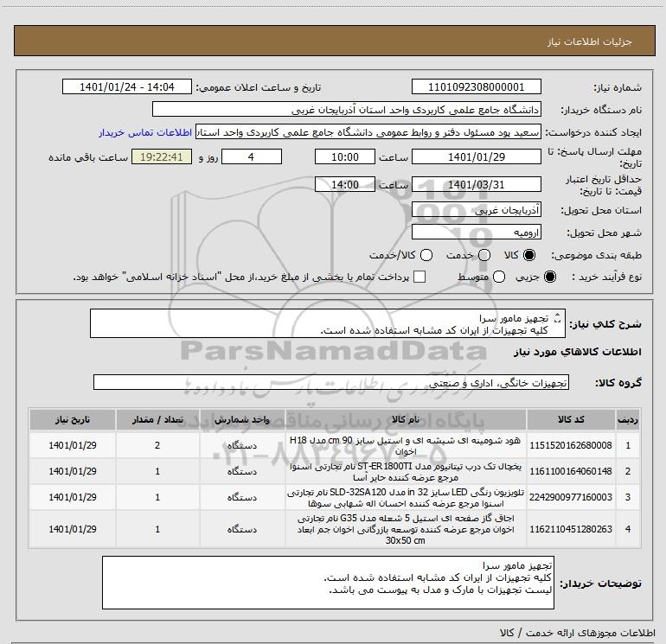Image resolution: width=666 pixels, height=644 pixels.
Task: Click the need date in row 1
Action: click(x=73, y=445)
